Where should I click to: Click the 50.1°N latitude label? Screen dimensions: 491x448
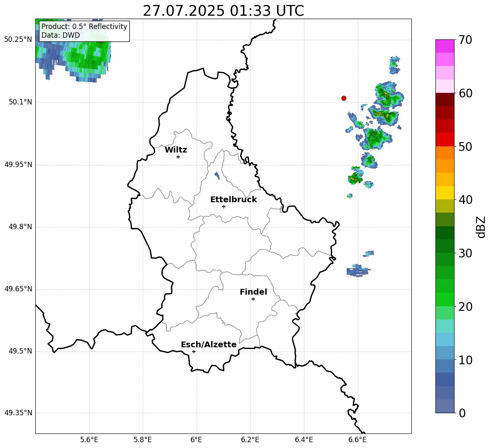pos(20,102)
